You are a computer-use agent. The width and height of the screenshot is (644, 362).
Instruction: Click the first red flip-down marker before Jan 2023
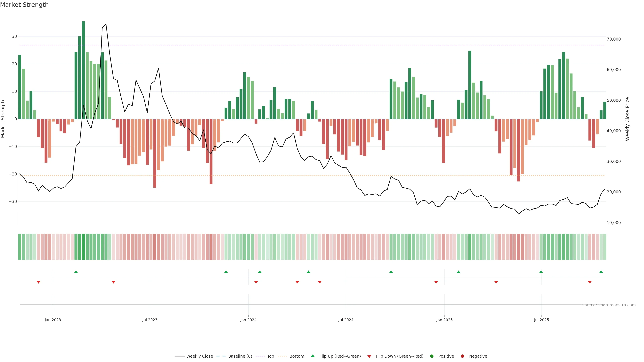click(39, 282)
